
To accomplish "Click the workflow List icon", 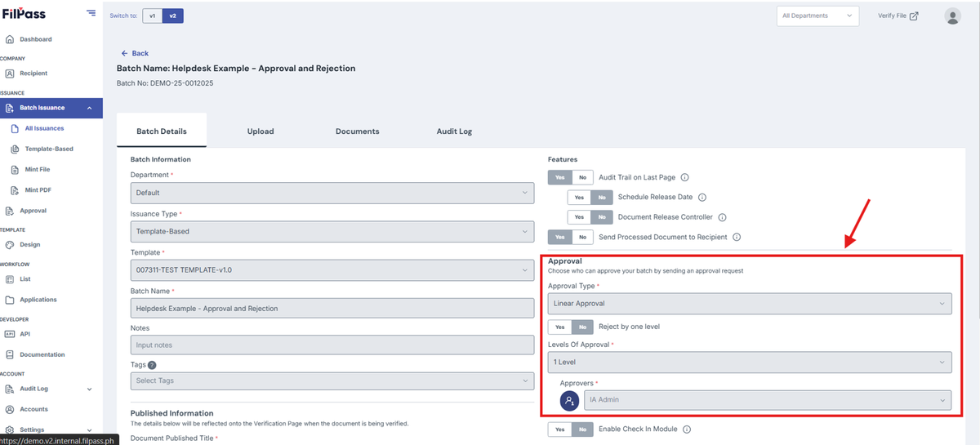I will (10, 279).
